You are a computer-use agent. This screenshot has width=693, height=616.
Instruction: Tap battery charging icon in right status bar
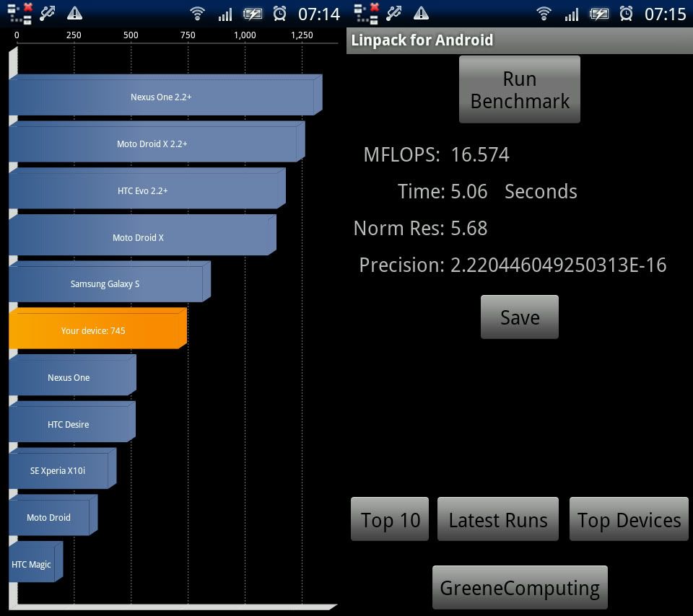tap(599, 14)
